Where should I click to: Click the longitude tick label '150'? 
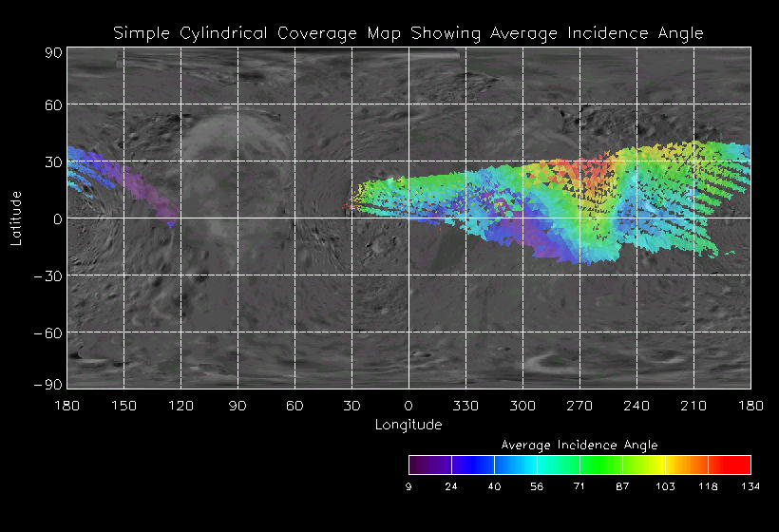123,406
